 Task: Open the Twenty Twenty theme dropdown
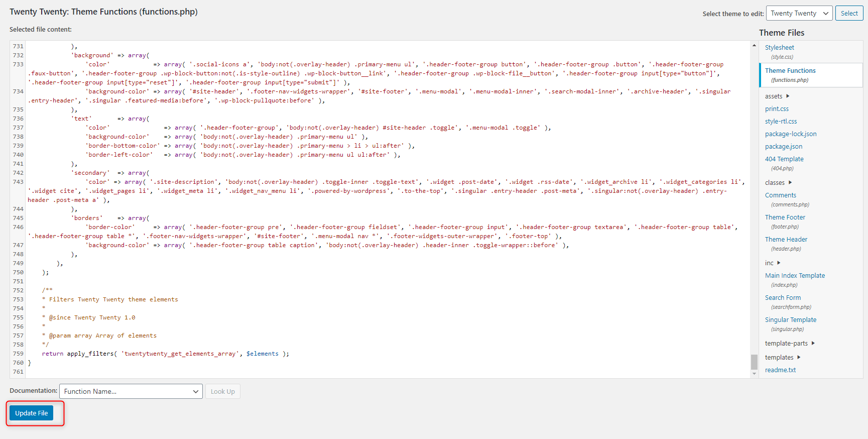[799, 13]
